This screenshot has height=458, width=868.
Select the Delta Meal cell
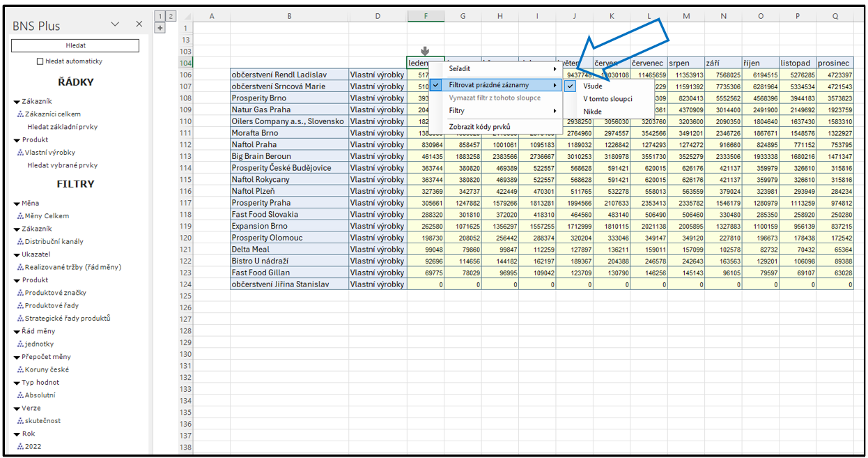click(289, 250)
